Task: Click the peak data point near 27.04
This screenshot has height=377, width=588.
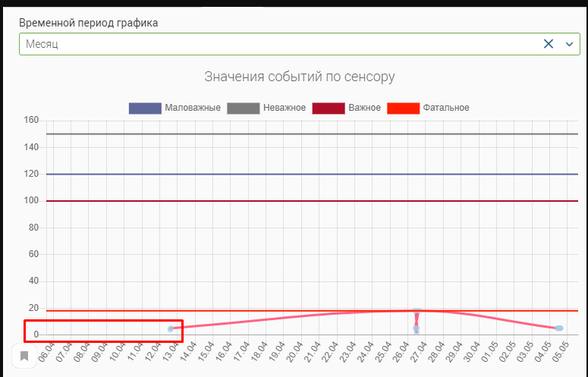Action: (417, 311)
